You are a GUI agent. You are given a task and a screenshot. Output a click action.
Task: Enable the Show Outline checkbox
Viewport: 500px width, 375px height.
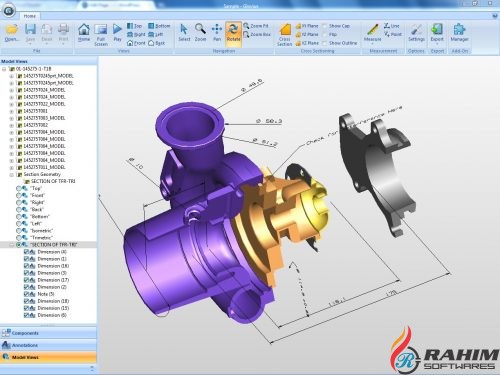325,43
